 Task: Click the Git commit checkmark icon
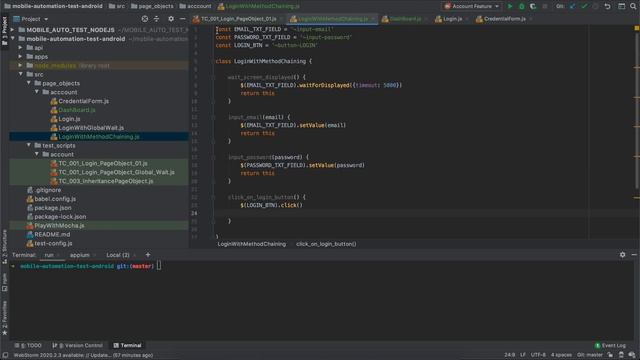[x=584, y=6]
